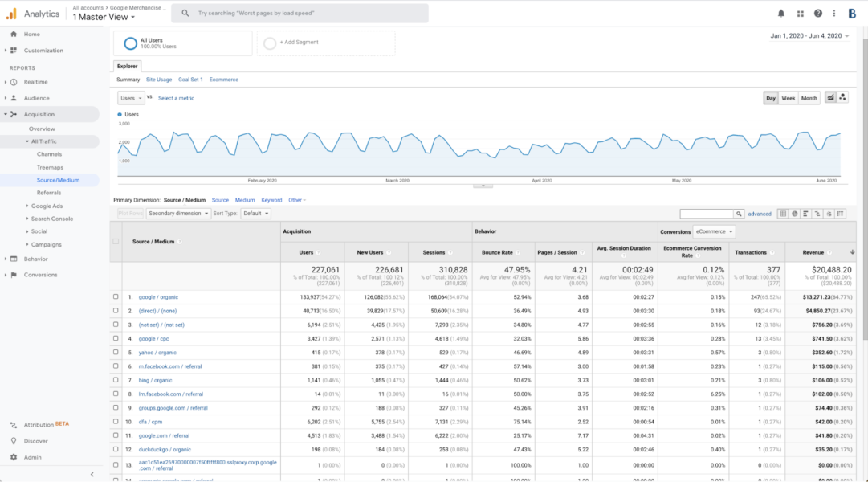
Task: Open the three-dot more options menu
Action: point(834,14)
